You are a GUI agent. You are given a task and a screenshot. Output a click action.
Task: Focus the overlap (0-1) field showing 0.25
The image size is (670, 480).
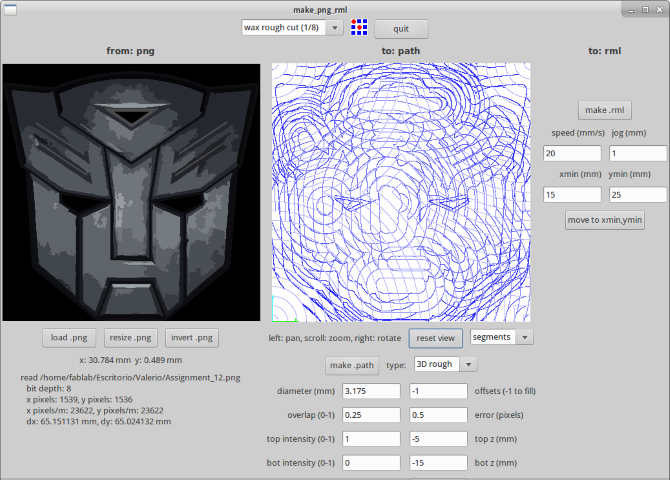(x=371, y=415)
